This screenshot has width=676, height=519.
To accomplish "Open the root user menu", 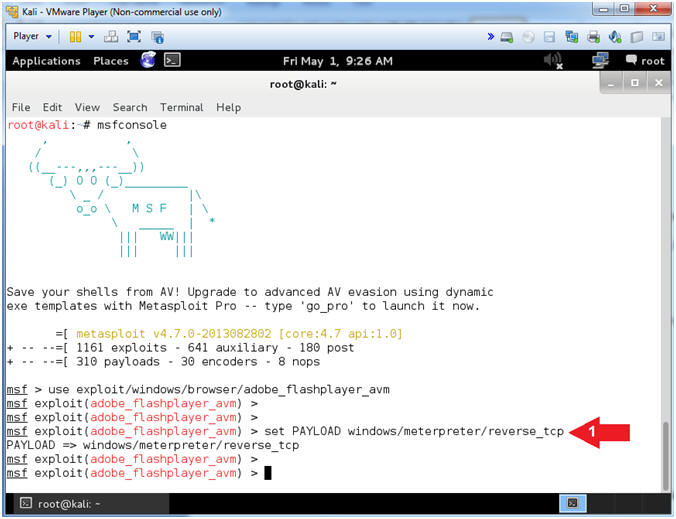I will point(645,61).
